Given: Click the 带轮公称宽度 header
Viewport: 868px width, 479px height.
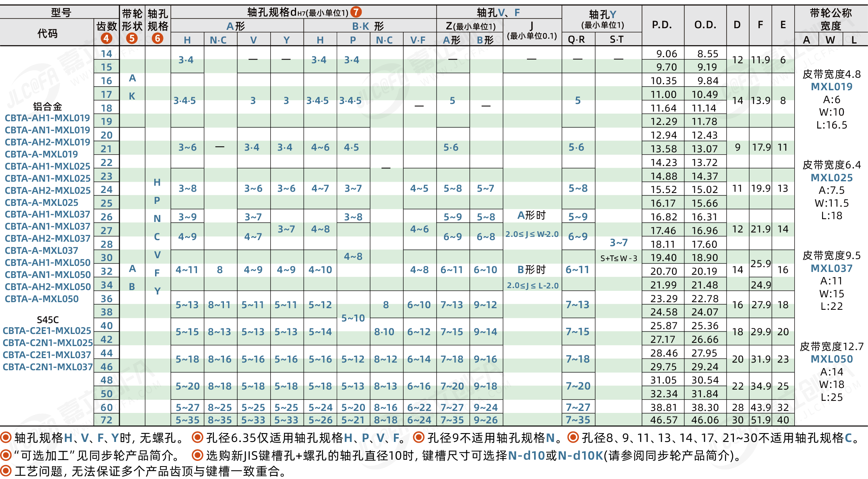Looking at the screenshot, I should pos(831,19).
